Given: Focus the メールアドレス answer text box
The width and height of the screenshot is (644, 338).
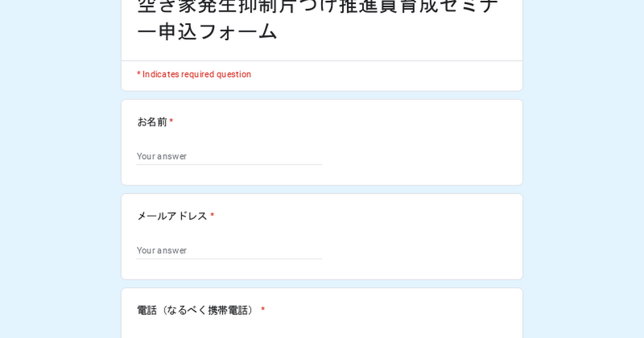Looking at the screenshot, I should (229, 251).
